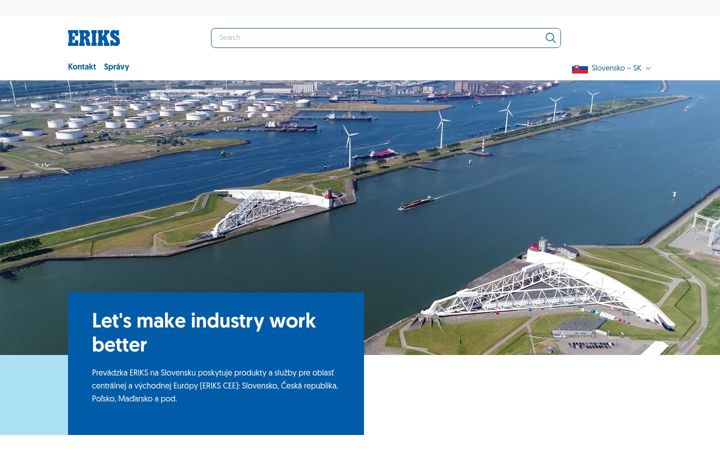This screenshot has width=720, height=450.
Task: Click the ERIKS logo
Action: click(94, 38)
